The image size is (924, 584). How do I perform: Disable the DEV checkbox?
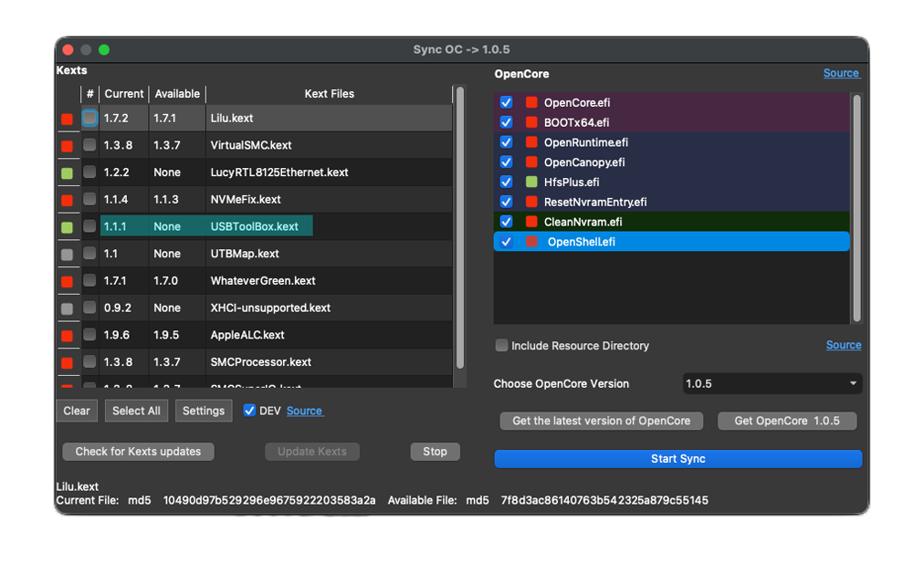(249, 411)
